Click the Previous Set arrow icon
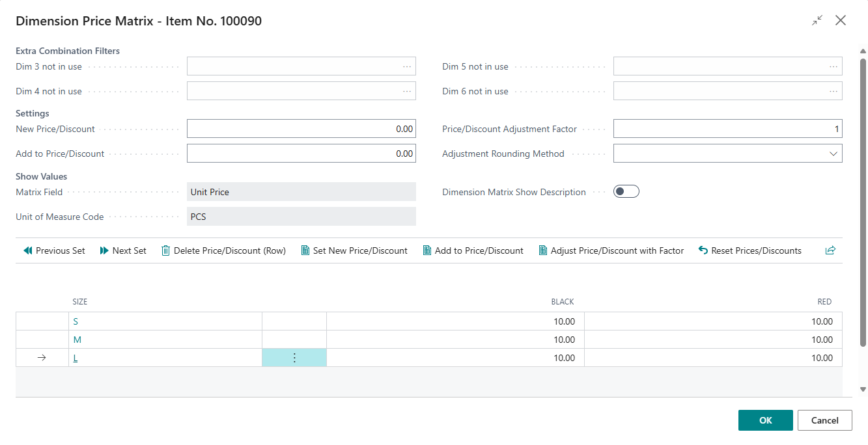Screen dimensions: 868x445 point(27,250)
